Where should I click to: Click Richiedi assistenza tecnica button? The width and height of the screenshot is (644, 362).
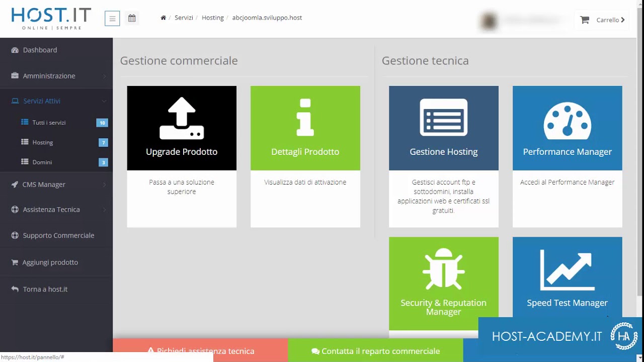point(200,351)
